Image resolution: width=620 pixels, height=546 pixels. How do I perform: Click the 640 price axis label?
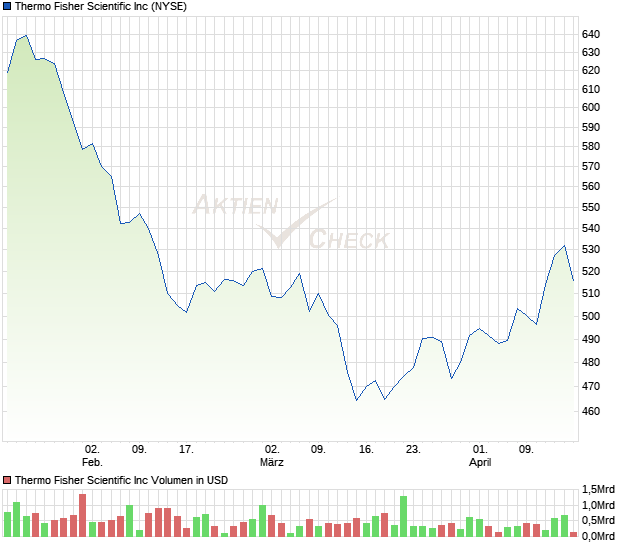tap(591, 34)
